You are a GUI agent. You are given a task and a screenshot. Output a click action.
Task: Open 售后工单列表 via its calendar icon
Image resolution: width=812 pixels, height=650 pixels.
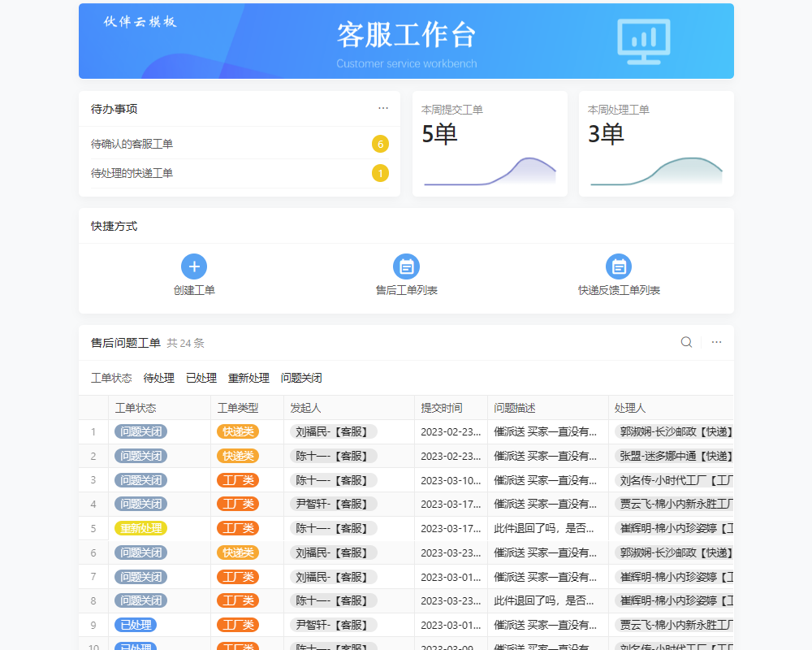406,266
